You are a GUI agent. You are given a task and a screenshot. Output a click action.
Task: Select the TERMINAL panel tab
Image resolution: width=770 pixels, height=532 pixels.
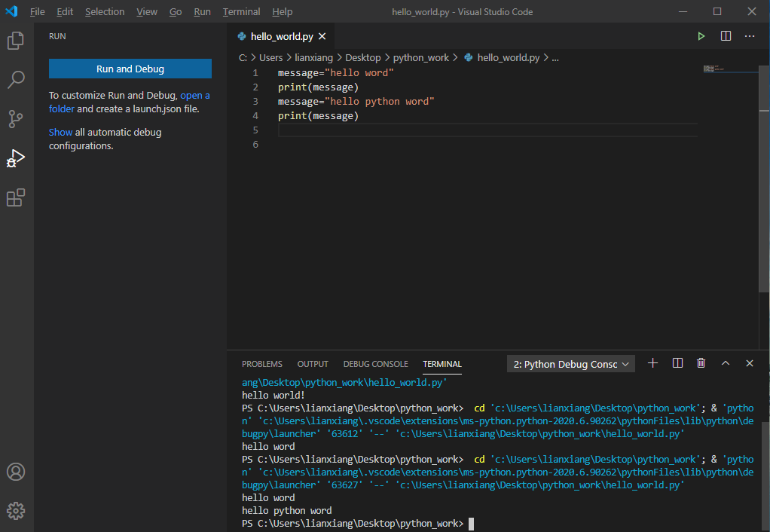pos(442,364)
